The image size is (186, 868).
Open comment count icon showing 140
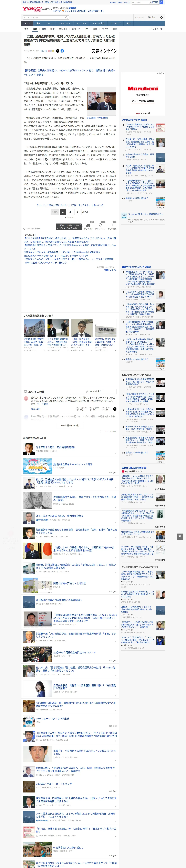click(x=44, y=51)
